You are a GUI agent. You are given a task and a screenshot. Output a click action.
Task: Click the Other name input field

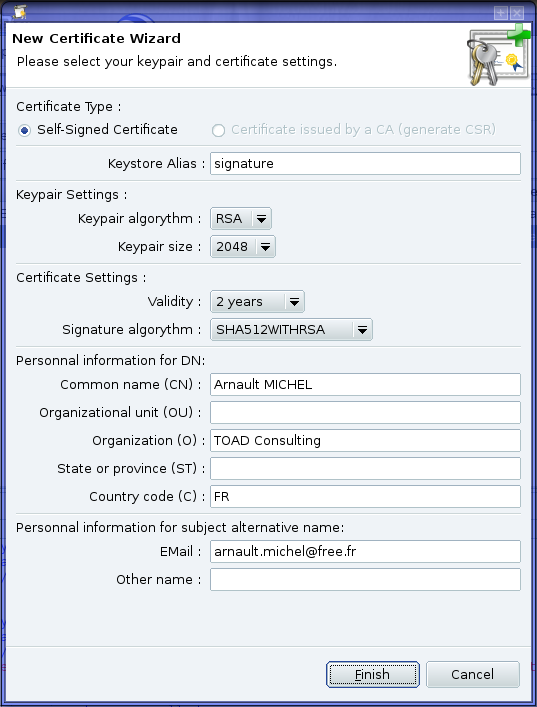click(x=365, y=579)
